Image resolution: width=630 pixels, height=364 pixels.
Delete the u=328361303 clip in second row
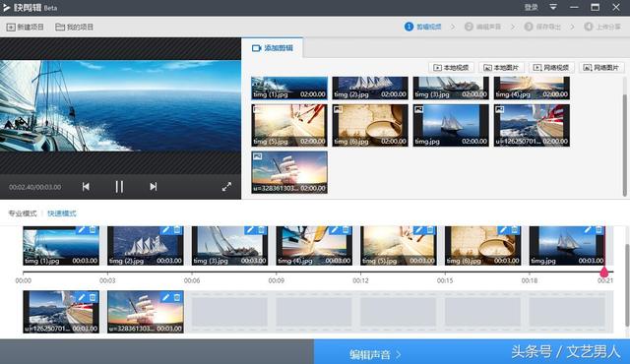pos(177,297)
